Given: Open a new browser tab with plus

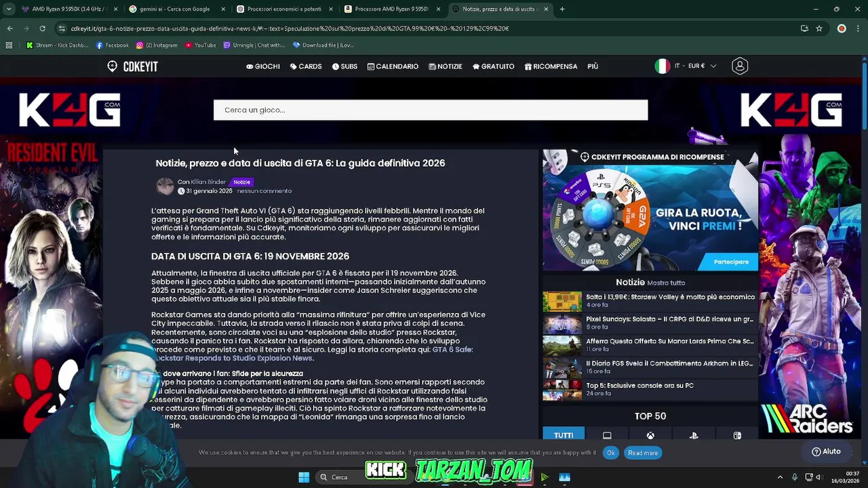Looking at the screenshot, I should tap(562, 9).
